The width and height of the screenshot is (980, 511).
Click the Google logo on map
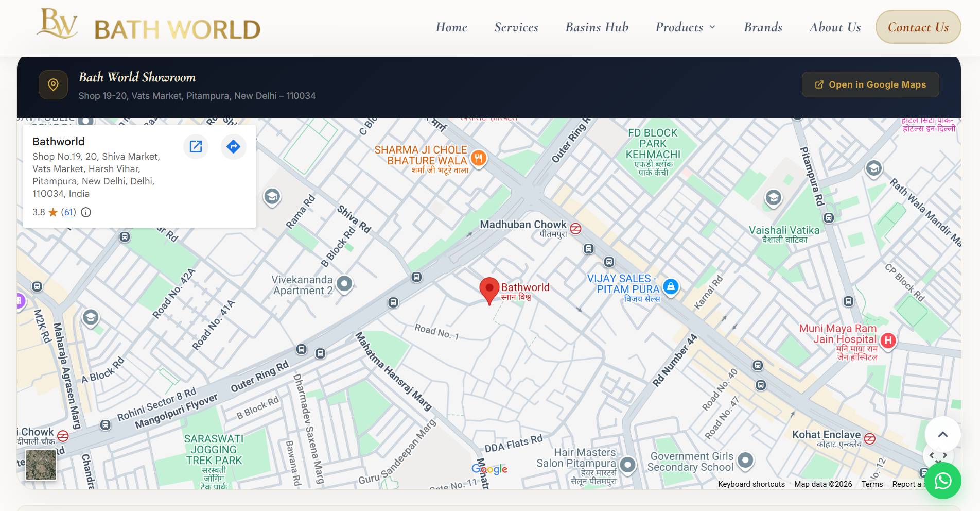point(489,469)
